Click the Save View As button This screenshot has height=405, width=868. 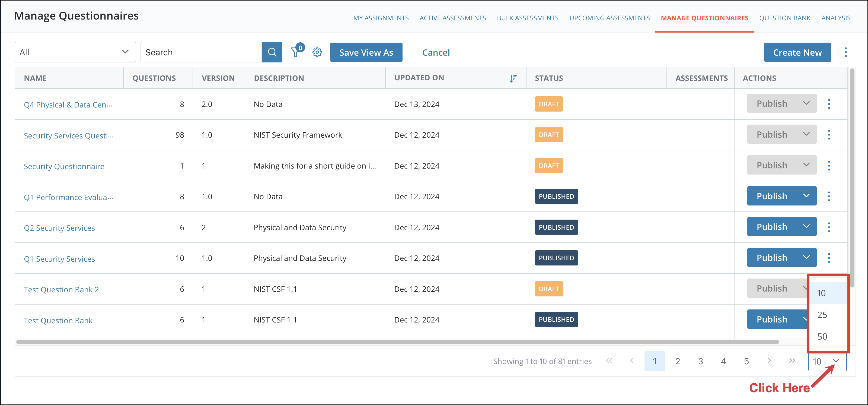pos(366,52)
